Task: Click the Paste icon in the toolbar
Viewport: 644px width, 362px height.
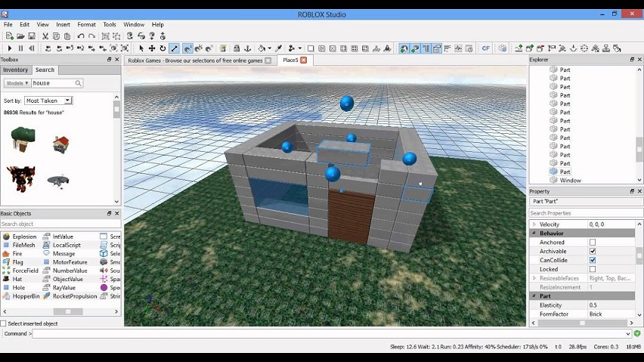Action: tap(67, 36)
